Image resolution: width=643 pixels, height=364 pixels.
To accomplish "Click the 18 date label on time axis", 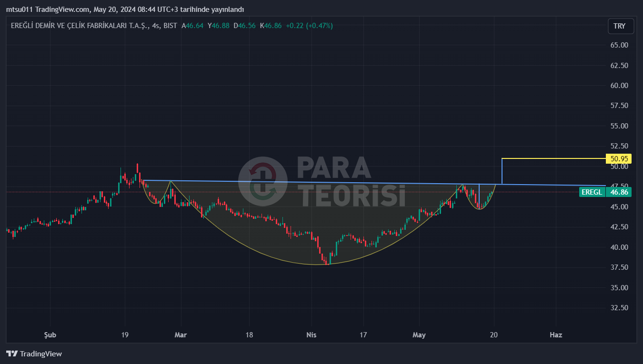I will click(249, 335).
